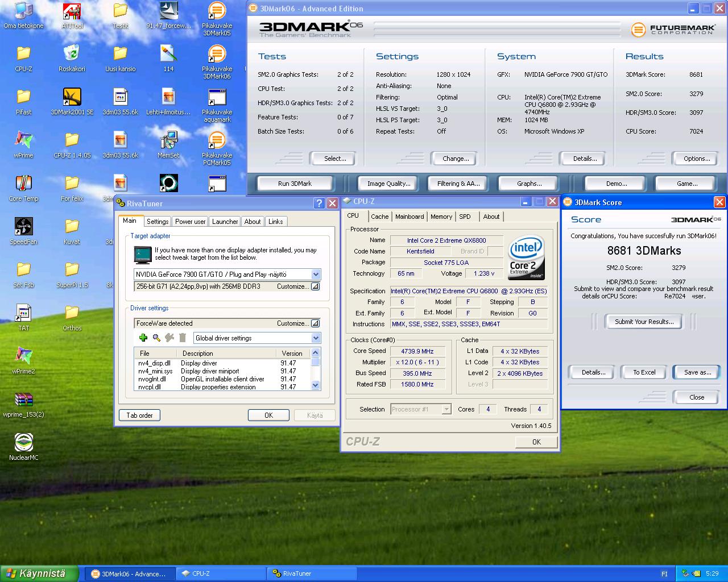Expand Customize arrow beside 256-bit G71 line
Image resolution: width=728 pixels, height=582 pixels.
315,286
